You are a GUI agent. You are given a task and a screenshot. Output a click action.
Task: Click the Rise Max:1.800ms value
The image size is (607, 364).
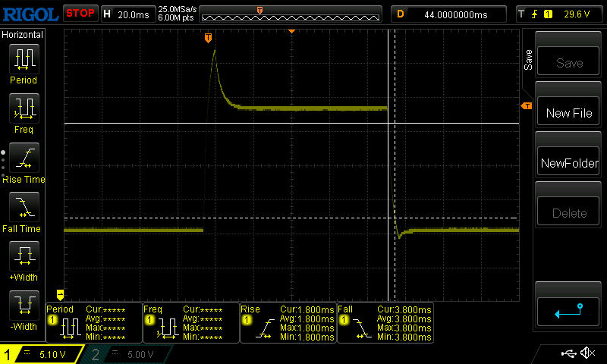pyautogui.click(x=307, y=328)
